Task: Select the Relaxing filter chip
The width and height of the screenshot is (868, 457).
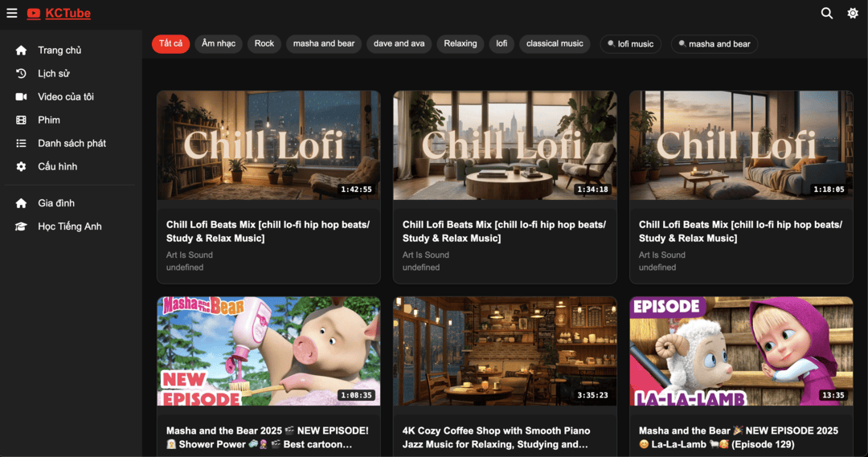Action: coord(460,43)
